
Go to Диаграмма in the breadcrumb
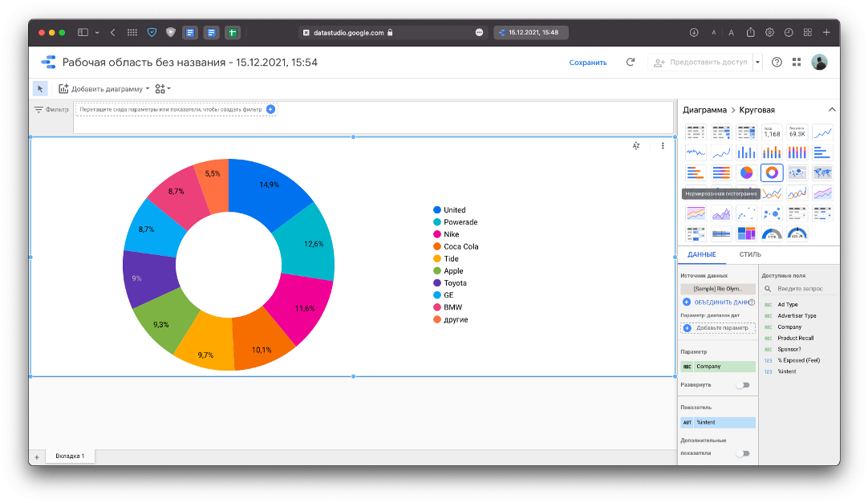point(704,110)
